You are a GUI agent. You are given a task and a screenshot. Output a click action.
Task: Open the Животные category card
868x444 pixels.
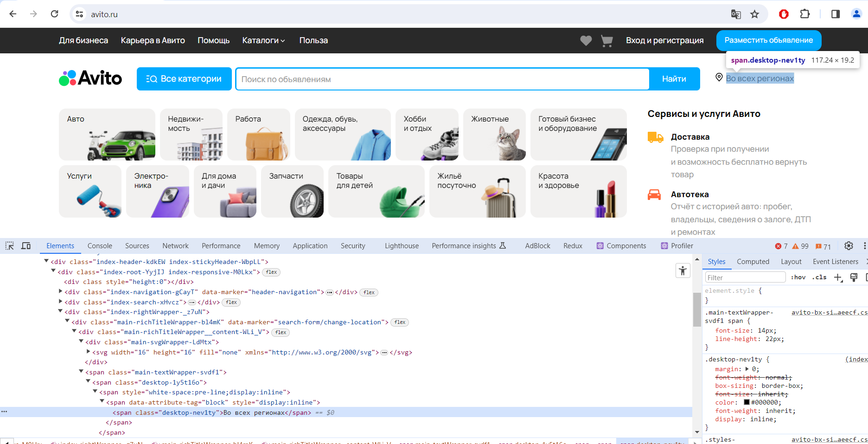pos(494,135)
